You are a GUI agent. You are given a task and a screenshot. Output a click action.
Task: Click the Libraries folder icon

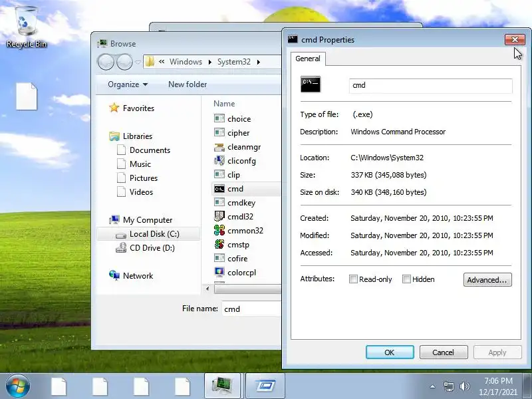(114, 136)
